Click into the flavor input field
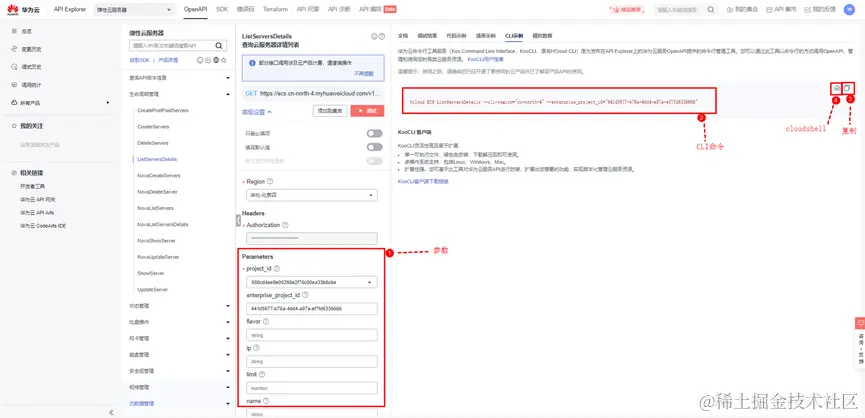Viewport: 865px width, 418px height. 312,335
